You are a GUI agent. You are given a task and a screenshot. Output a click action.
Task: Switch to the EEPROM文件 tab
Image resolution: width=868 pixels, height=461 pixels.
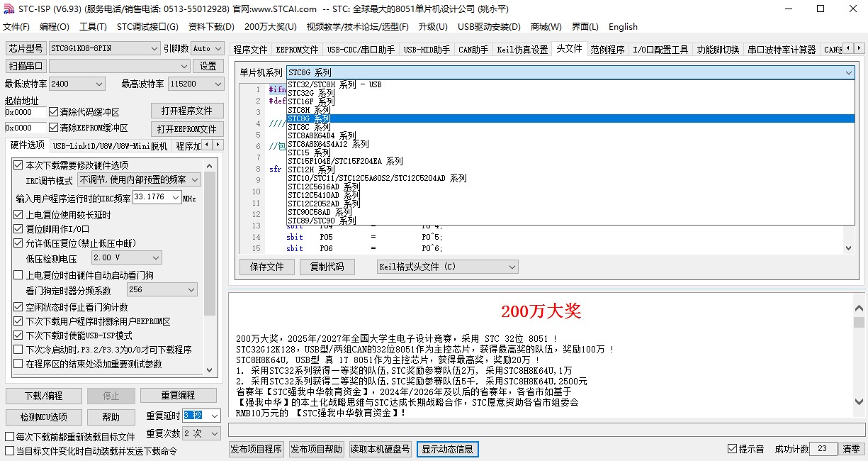click(x=297, y=50)
